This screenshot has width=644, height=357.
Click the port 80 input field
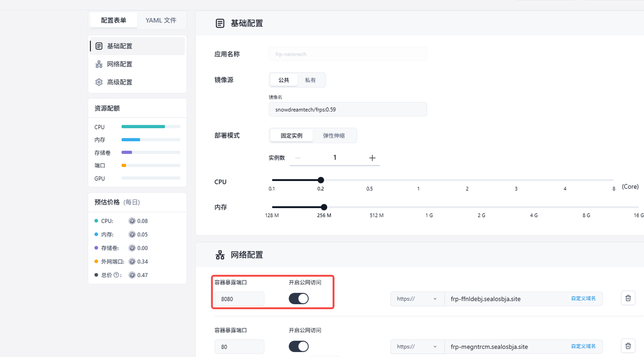pyautogui.click(x=239, y=346)
